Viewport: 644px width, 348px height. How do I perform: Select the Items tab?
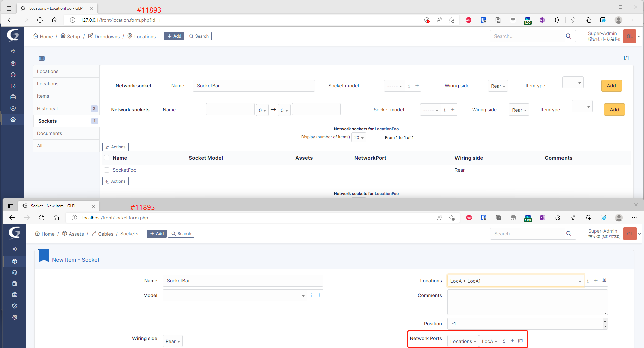pos(66,96)
